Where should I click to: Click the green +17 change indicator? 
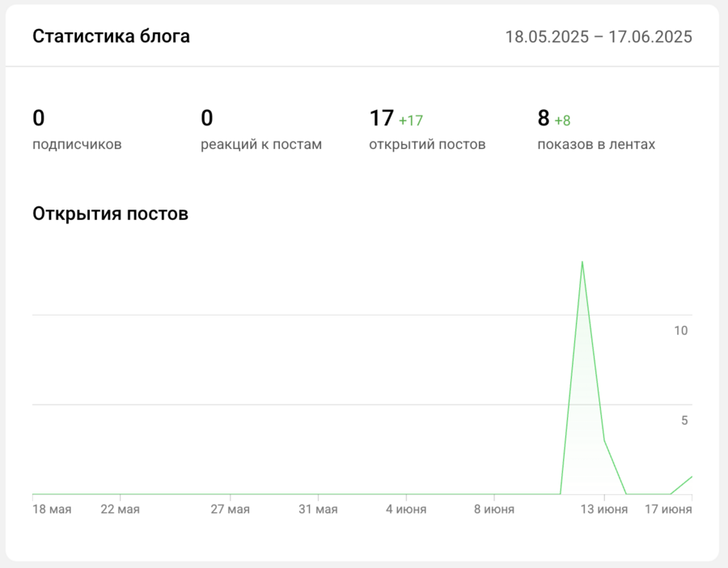tap(411, 121)
